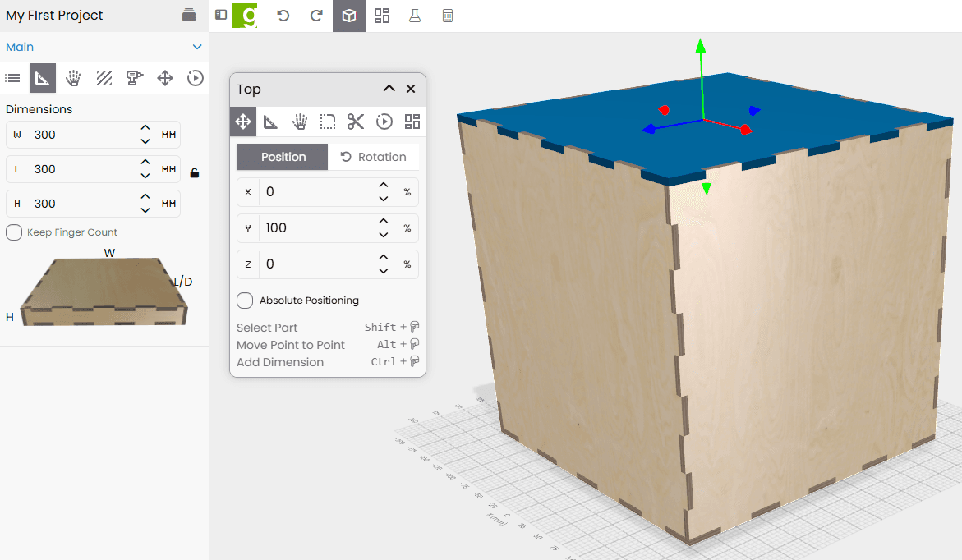Viewport: 962px width, 560px height.
Task: Undo the last action
Action: pyautogui.click(x=283, y=16)
